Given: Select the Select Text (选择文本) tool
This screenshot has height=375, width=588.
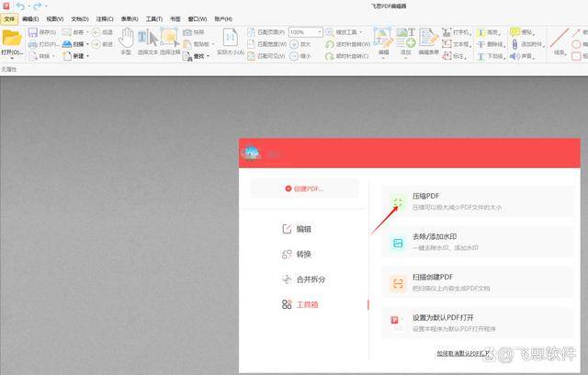Looking at the screenshot, I should click(x=148, y=39).
